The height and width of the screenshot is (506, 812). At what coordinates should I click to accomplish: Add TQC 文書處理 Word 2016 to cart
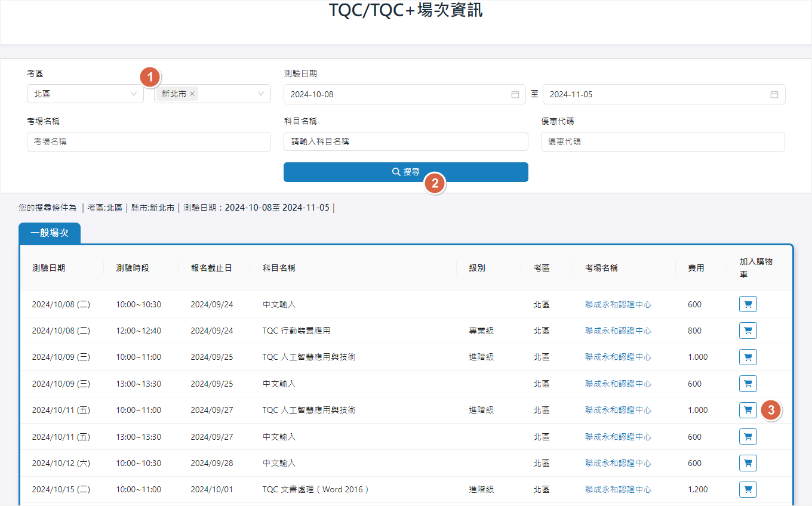[x=748, y=489]
